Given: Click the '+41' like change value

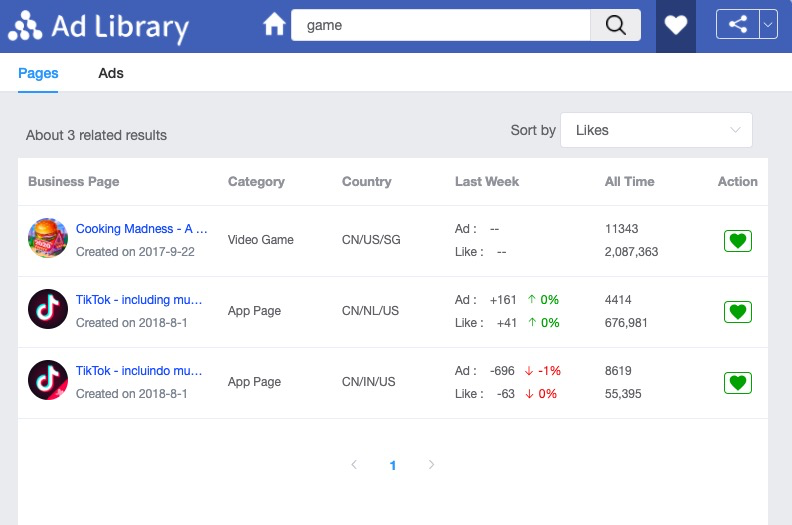Looking at the screenshot, I should (x=507, y=323).
